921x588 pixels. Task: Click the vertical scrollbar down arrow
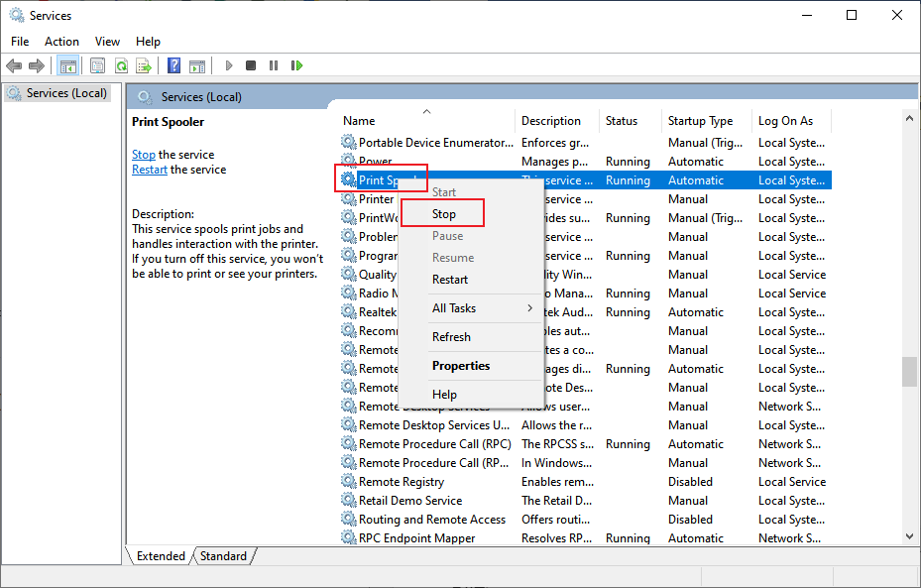coord(909,535)
